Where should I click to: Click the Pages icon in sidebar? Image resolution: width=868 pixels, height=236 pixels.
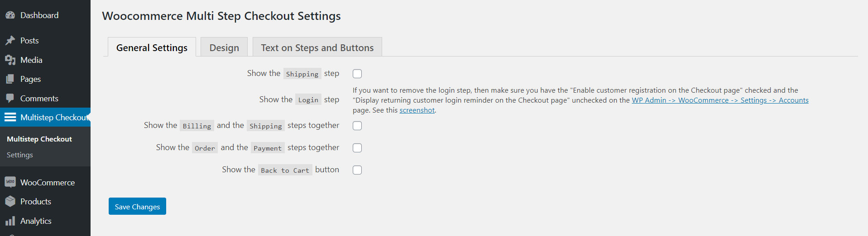pos(10,79)
